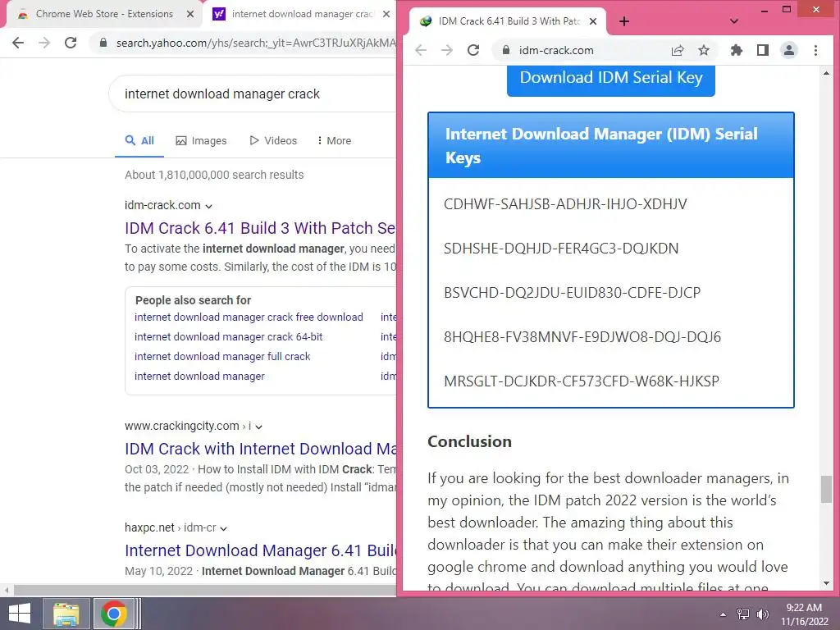Screen dimensions: 840x630
Task: Click internet download manager crack free download suggestion
Action: pos(249,317)
